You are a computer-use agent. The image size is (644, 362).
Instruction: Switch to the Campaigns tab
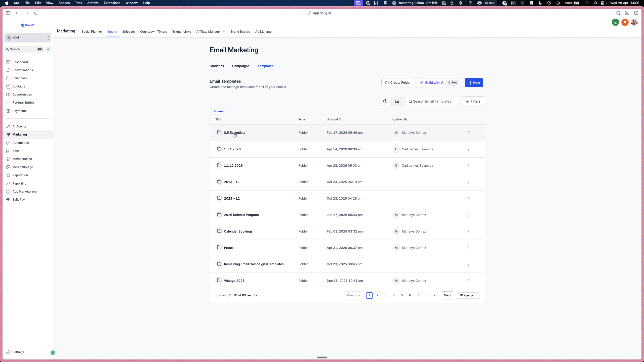click(240, 66)
